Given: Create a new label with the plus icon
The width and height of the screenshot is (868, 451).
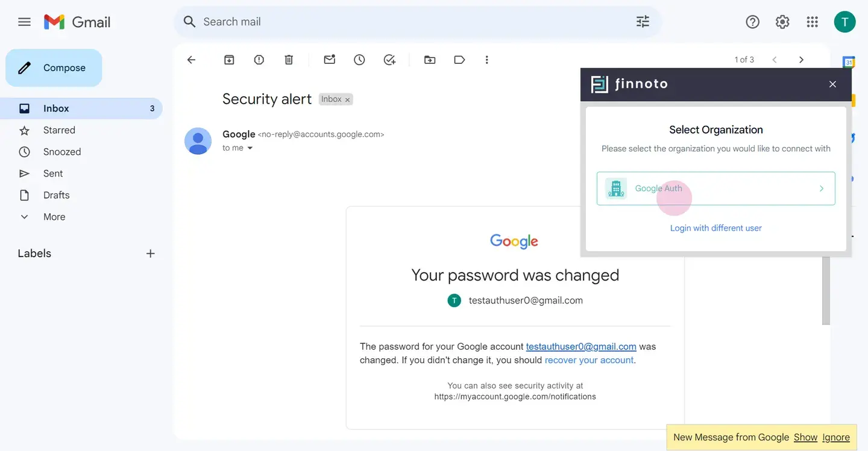Looking at the screenshot, I should click(151, 253).
